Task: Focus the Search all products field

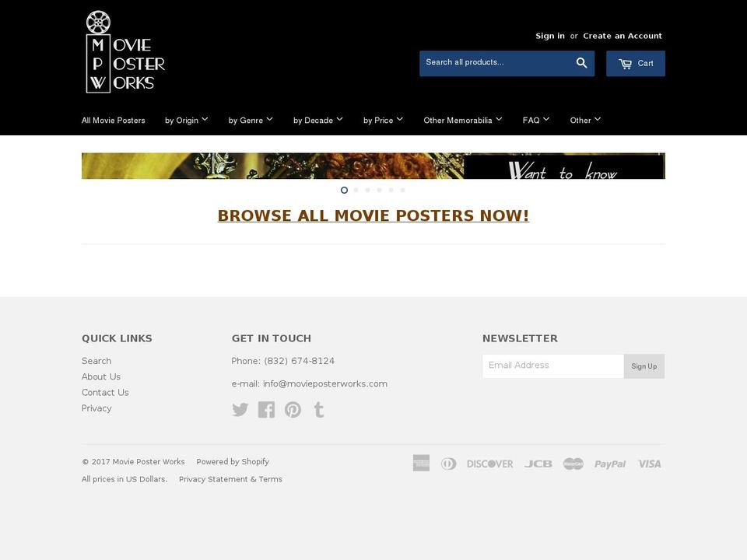Action: 496,63
